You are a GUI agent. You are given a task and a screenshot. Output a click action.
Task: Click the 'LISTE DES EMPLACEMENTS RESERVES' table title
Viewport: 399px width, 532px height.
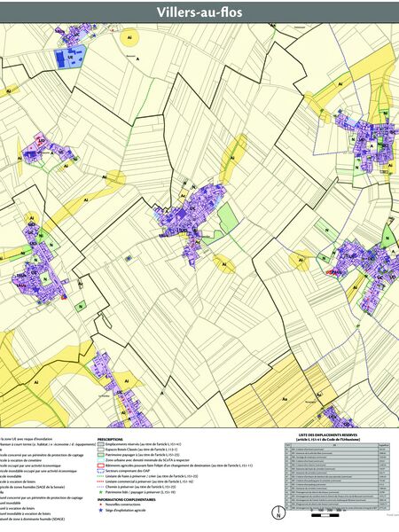pos(328,435)
